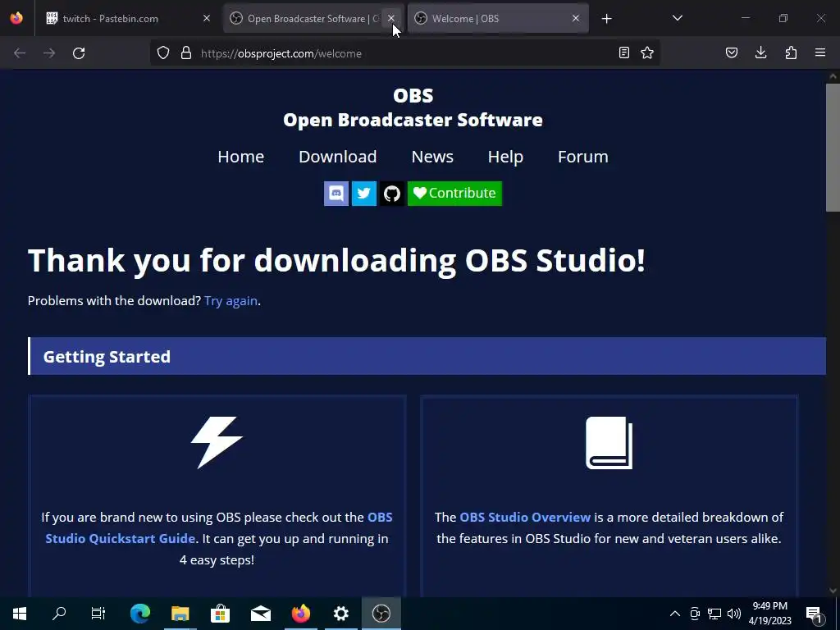The image size is (840, 630).
Task: Open Task View
Action: 98,614
